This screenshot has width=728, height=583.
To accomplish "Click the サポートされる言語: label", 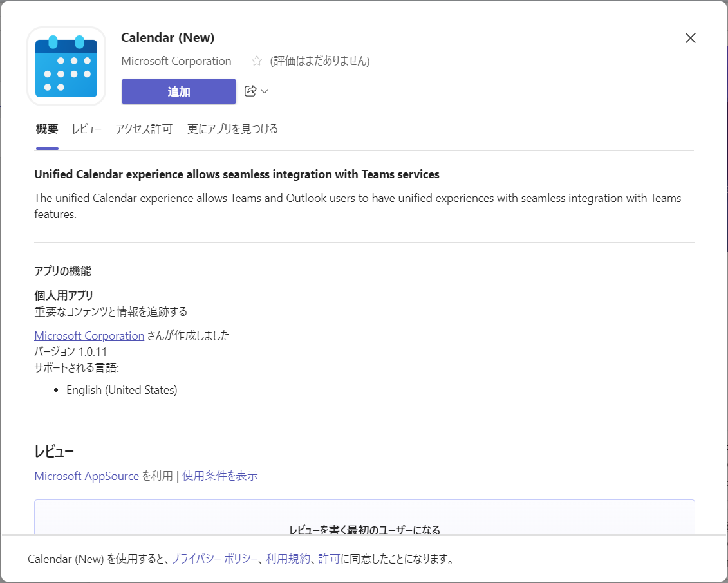I will tap(77, 368).
